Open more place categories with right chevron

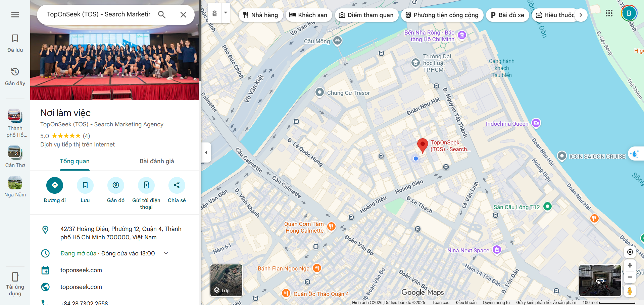[x=581, y=15]
